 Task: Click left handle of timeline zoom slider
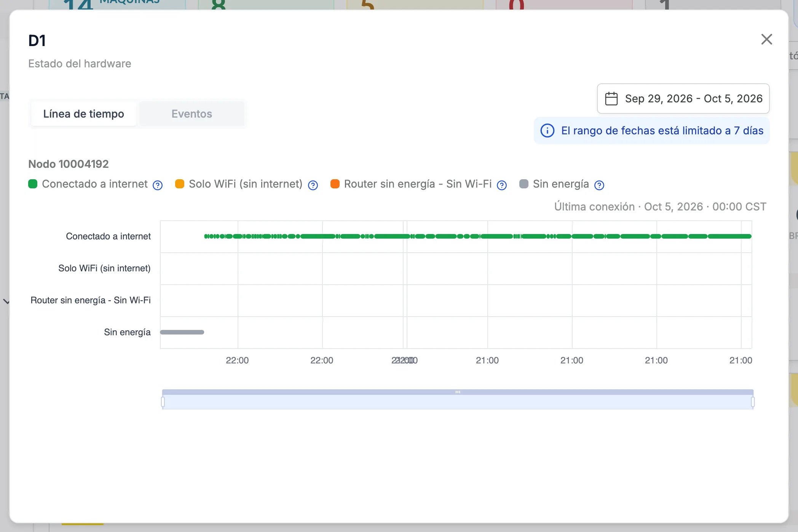tap(163, 402)
